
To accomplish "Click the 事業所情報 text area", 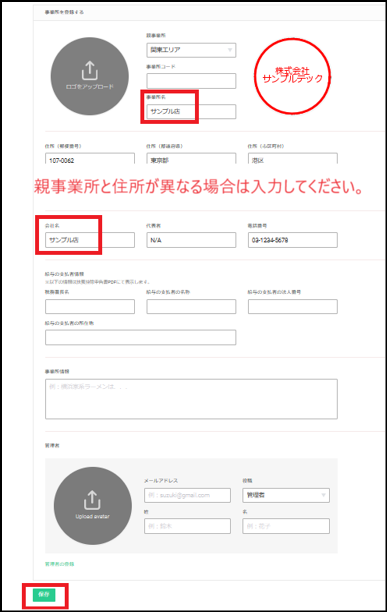I will [x=191, y=399].
